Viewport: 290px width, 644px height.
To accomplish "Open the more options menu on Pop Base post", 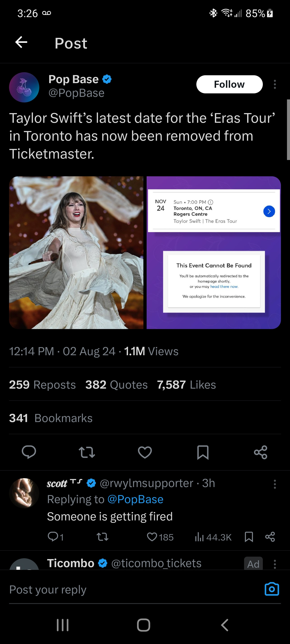I will (275, 85).
